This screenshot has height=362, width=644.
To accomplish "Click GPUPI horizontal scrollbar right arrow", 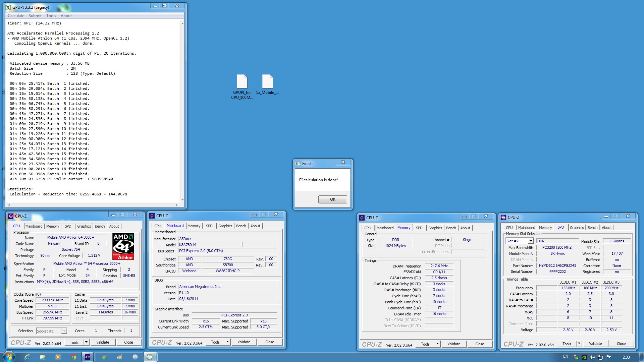I will click(x=177, y=205).
